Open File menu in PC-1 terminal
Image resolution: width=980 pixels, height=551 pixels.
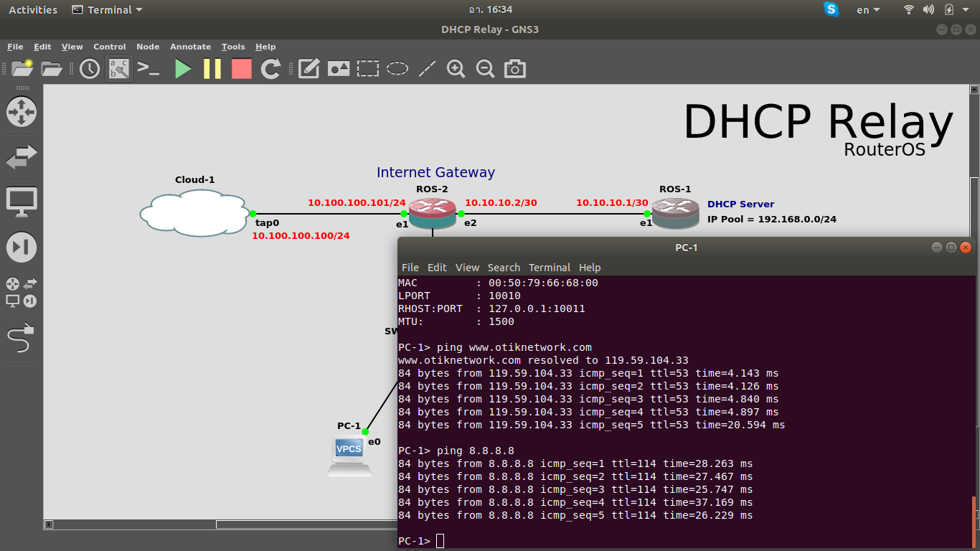coord(410,268)
